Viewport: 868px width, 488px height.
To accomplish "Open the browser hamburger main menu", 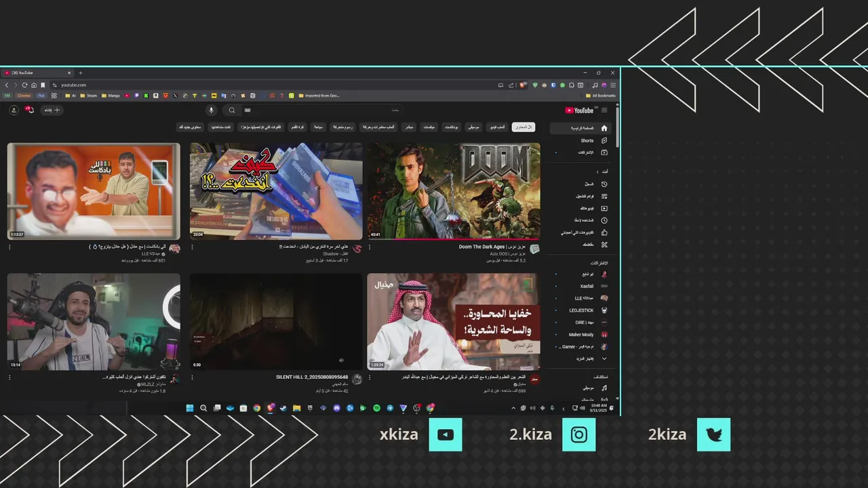I will [x=613, y=85].
